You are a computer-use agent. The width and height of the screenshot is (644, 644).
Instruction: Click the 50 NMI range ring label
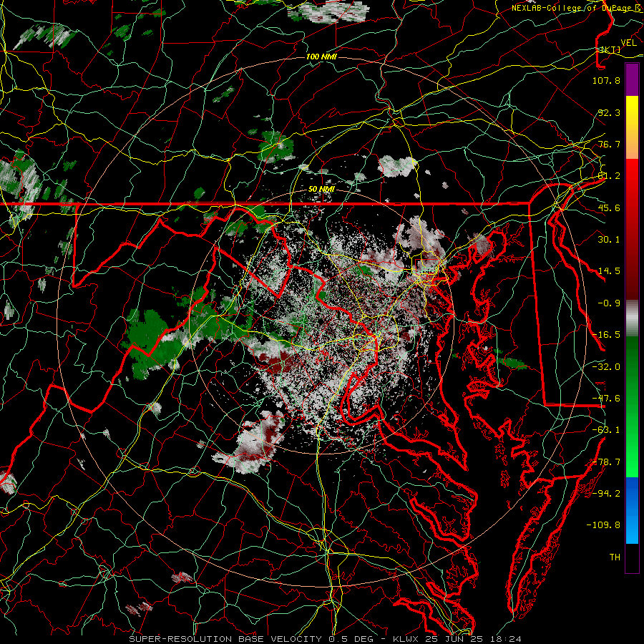click(x=321, y=189)
